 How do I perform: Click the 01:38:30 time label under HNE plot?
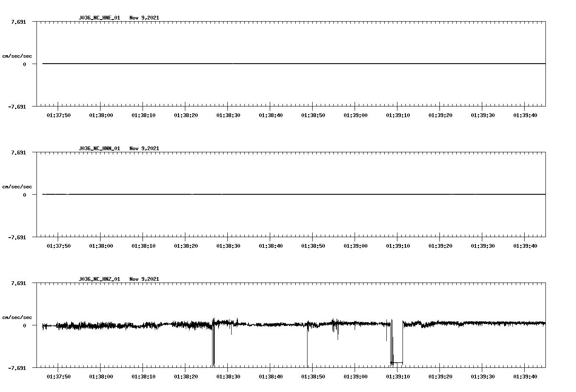point(228,115)
